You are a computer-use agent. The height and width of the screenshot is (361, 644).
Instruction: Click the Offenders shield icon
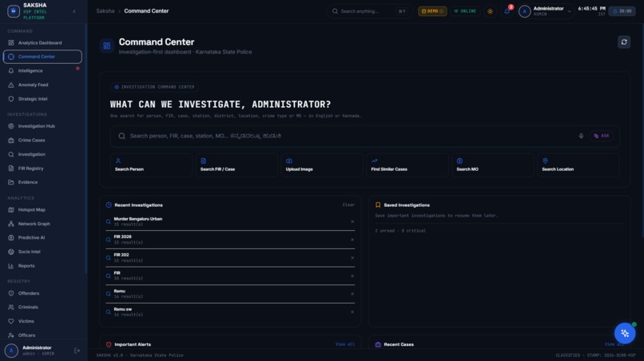click(x=11, y=293)
